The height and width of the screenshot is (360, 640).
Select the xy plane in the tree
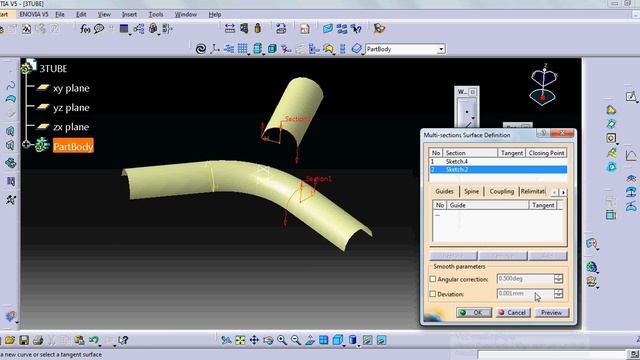tap(71, 88)
